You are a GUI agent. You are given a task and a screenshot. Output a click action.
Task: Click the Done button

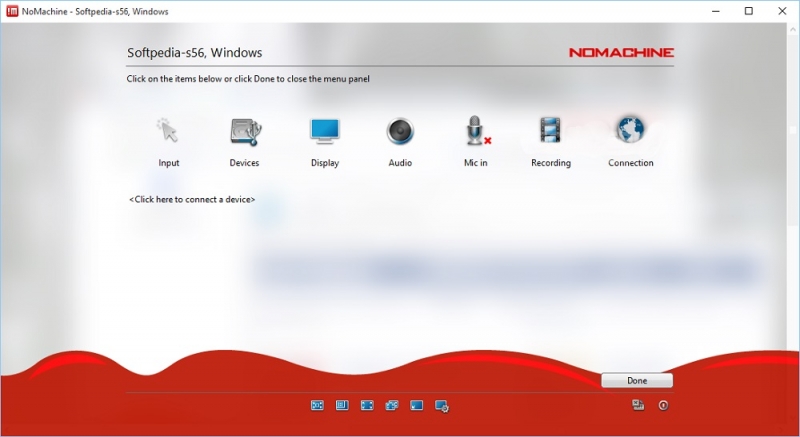[637, 380]
